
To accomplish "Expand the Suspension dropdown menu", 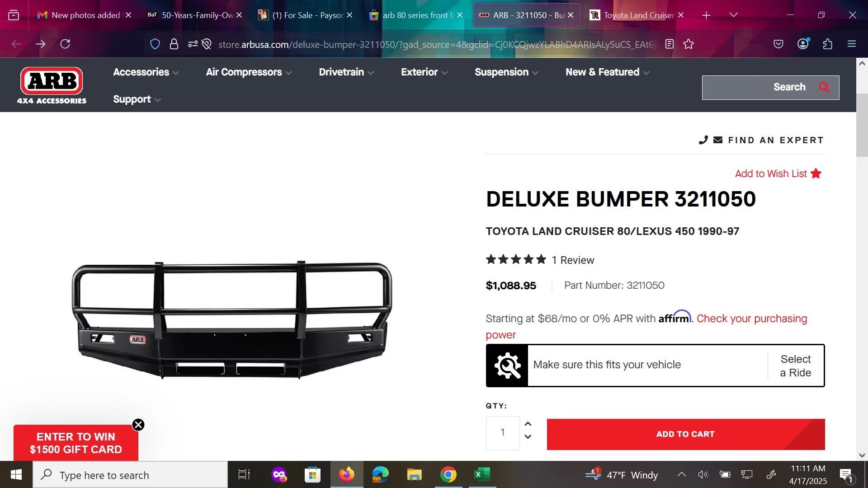I will pyautogui.click(x=506, y=72).
